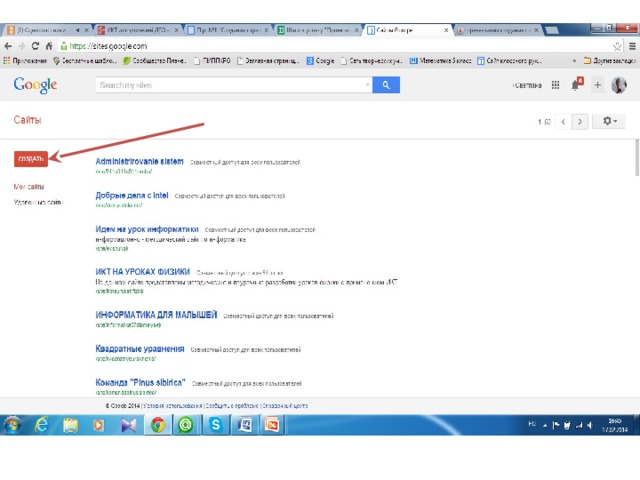This screenshot has height=480, width=640.
Task: Open Skype from the taskbar
Action: pyautogui.click(x=215, y=425)
